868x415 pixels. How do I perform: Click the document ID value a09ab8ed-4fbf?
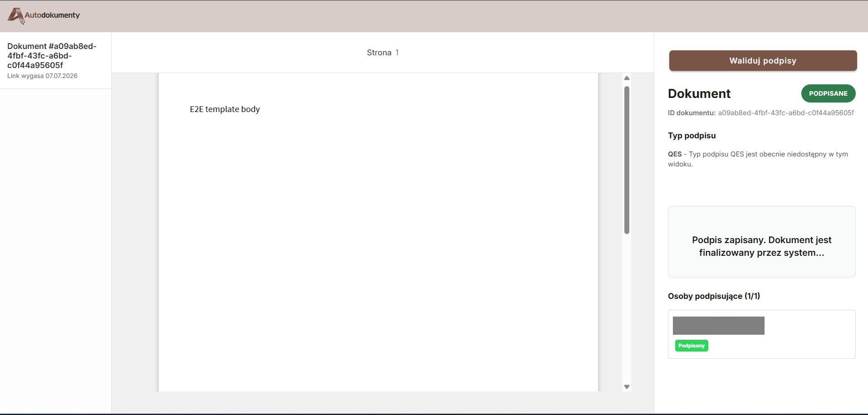pyautogui.click(x=786, y=113)
